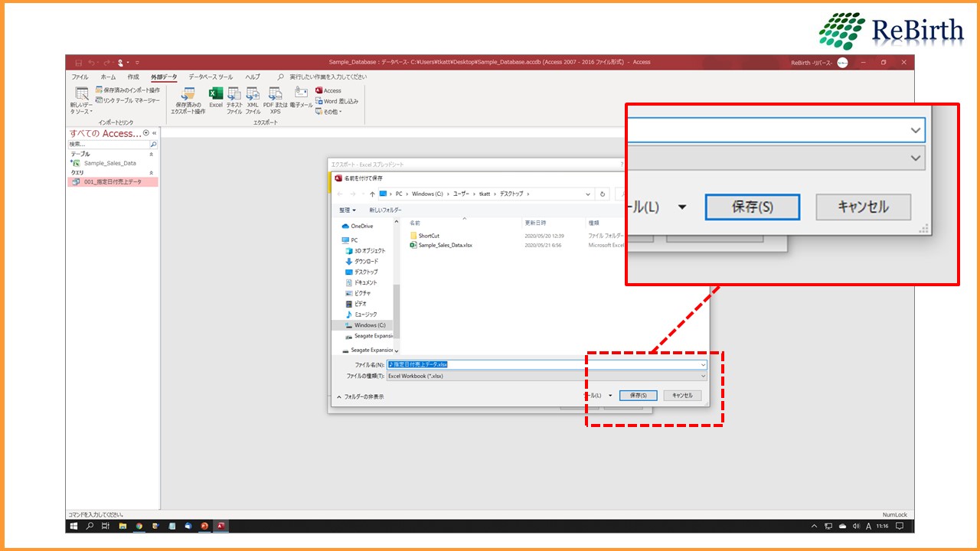Select the Sample_Sales_Data table
The height and width of the screenshot is (551, 980).
click(109, 163)
